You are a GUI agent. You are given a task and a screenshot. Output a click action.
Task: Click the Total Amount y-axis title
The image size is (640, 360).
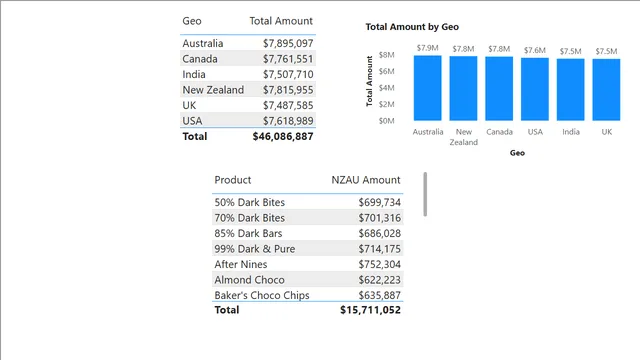(x=369, y=81)
